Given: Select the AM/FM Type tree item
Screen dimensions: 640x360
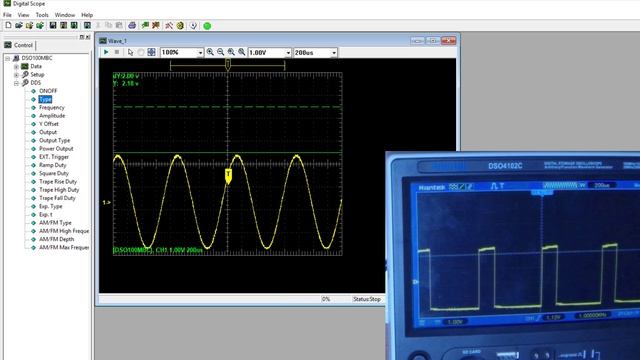Looking at the screenshot, I should tap(55, 223).
